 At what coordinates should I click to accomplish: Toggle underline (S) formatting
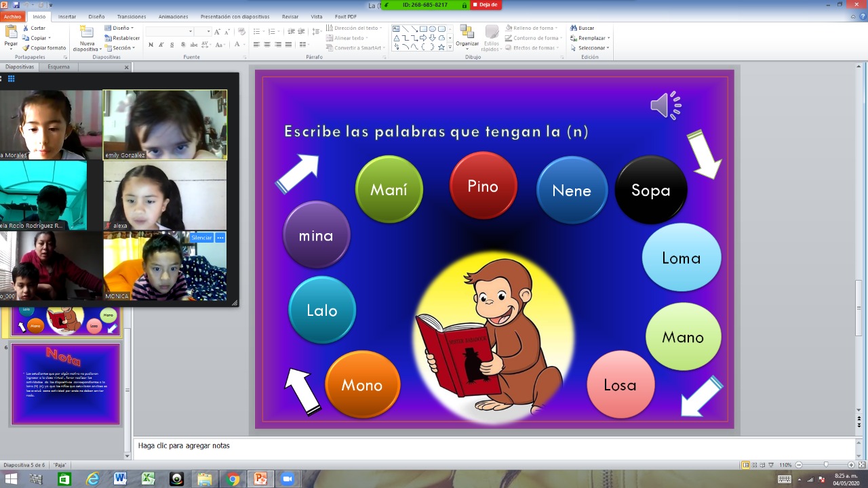pyautogui.click(x=172, y=45)
